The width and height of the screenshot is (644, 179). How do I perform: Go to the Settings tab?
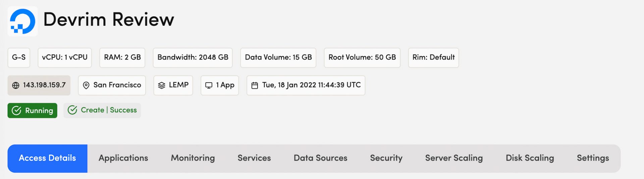point(593,158)
